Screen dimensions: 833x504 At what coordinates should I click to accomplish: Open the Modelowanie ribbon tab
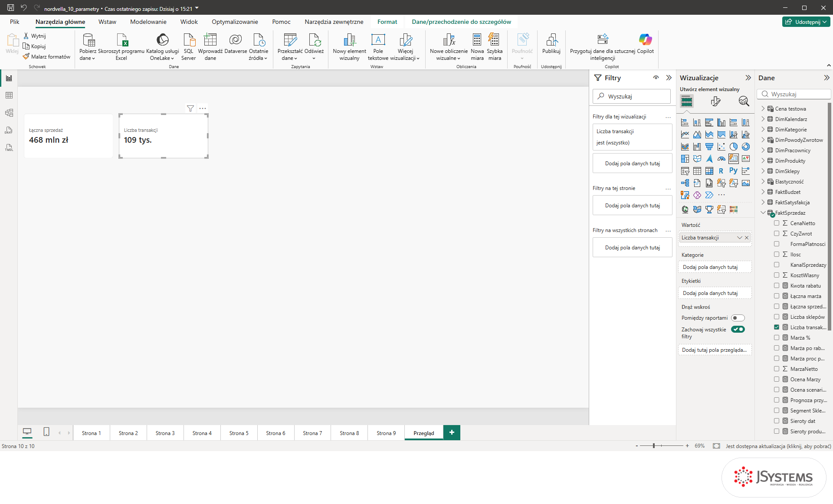coord(148,22)
